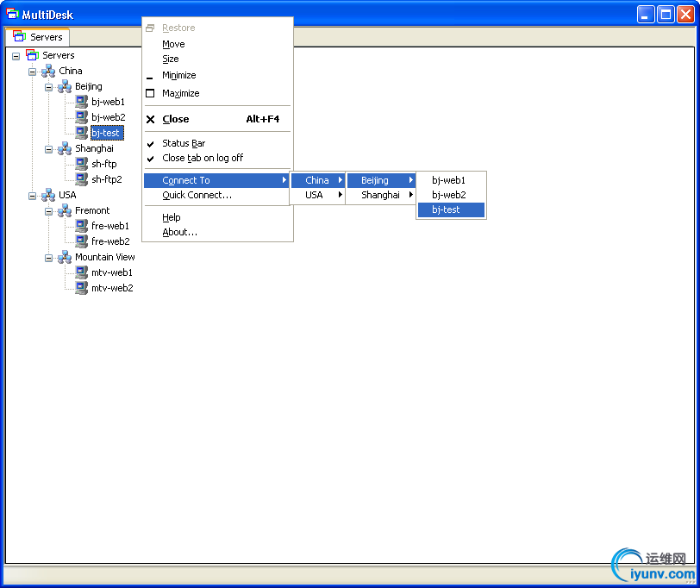
Task: Choose China in the Connect To submenu
Action: pos(318,180)
